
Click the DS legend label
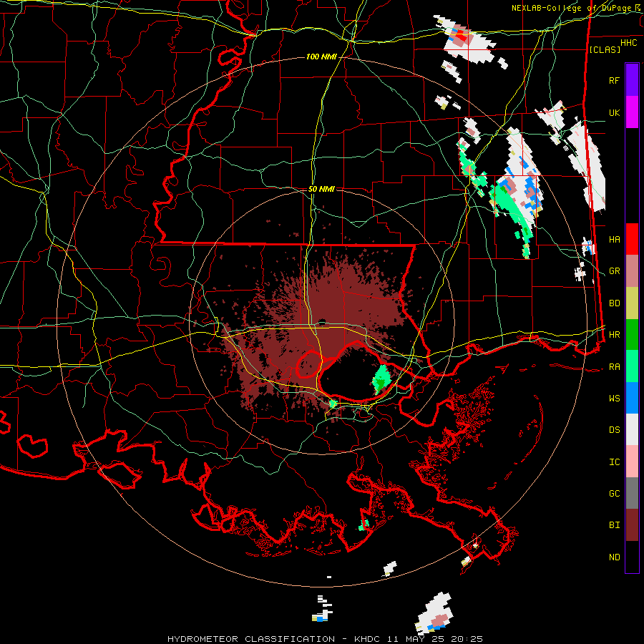pos(614,430)
